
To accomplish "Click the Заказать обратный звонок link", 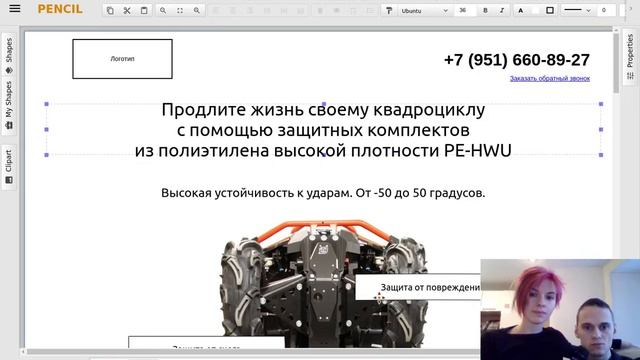I will pyautogui.click(x=550, y=78).
